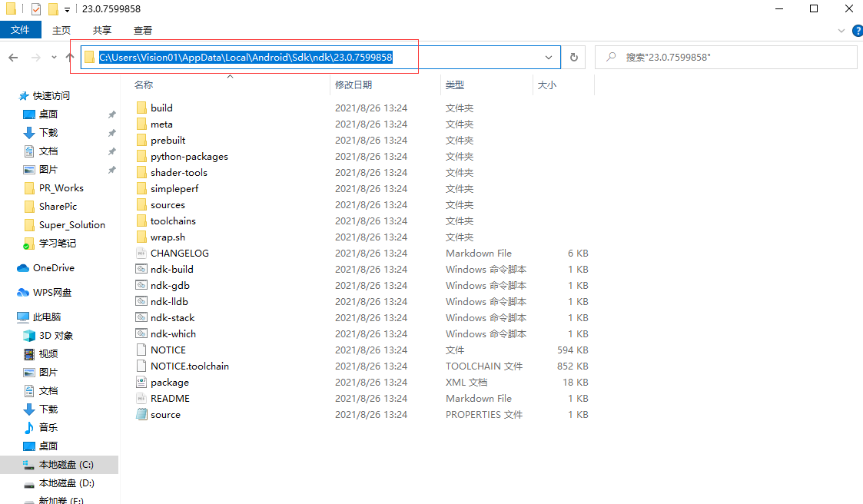Sort by the 名称 column header
This screenshot has height=504, width=863.
[144, 85]
